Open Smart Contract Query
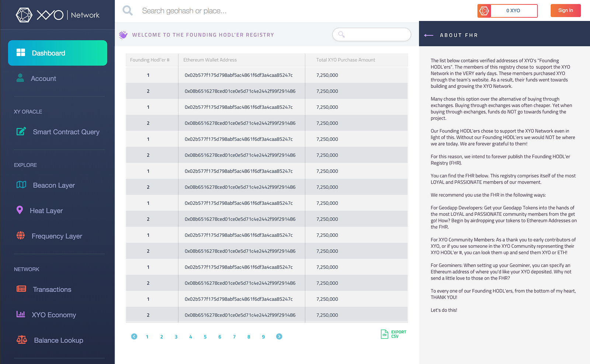This screenshot has width=590, height=364. (66, 132)
